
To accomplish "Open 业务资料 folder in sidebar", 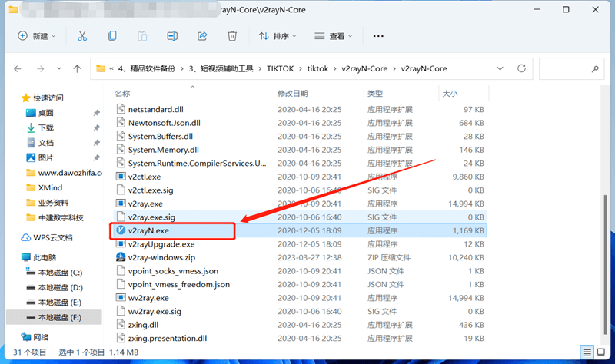I will tap(53, 203).
